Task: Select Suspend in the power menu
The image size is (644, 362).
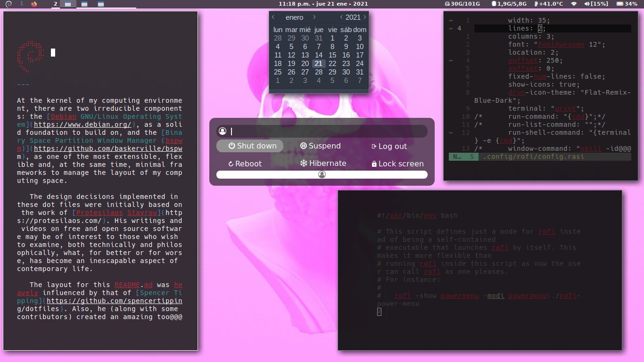Action: pyautogui.click(x=320, y=146)
